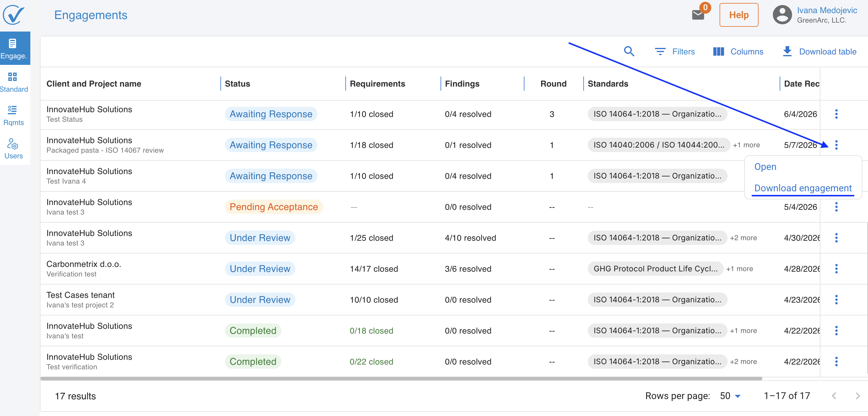Open row menu for Test Cases tenant row
The height and width of the screenshot is (416, 868).
click(836, 300)
